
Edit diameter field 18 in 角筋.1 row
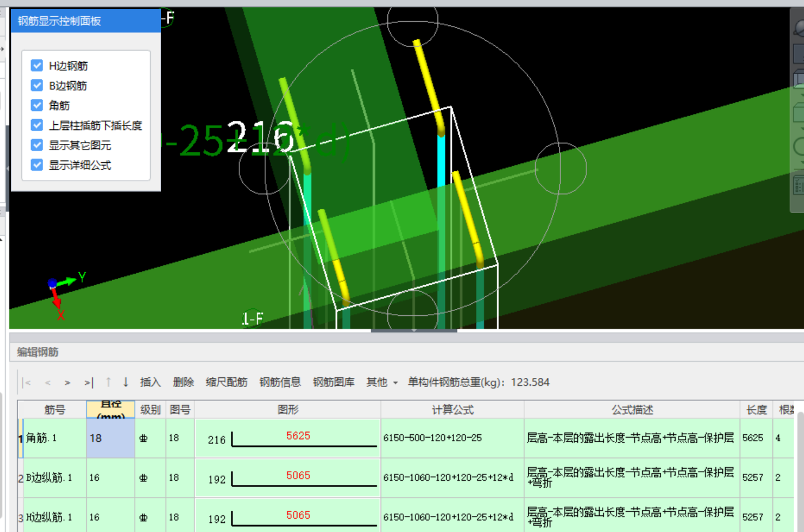tap(110, 438)
